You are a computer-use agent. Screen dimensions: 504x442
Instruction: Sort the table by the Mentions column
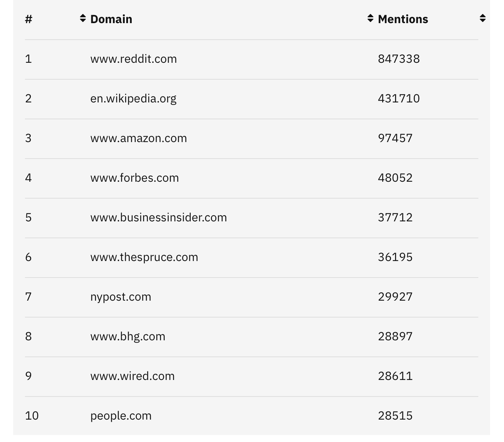click(403, 19)
